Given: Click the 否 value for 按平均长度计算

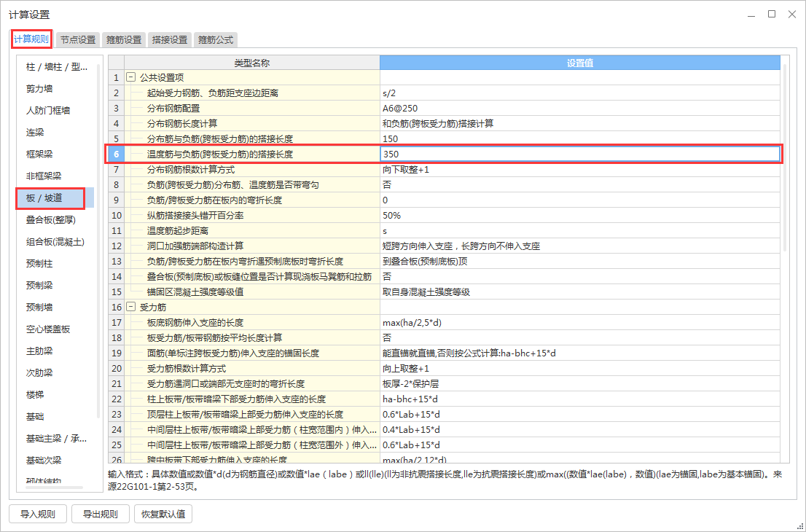Looking at the screenshot, I should tap(580, 337).
